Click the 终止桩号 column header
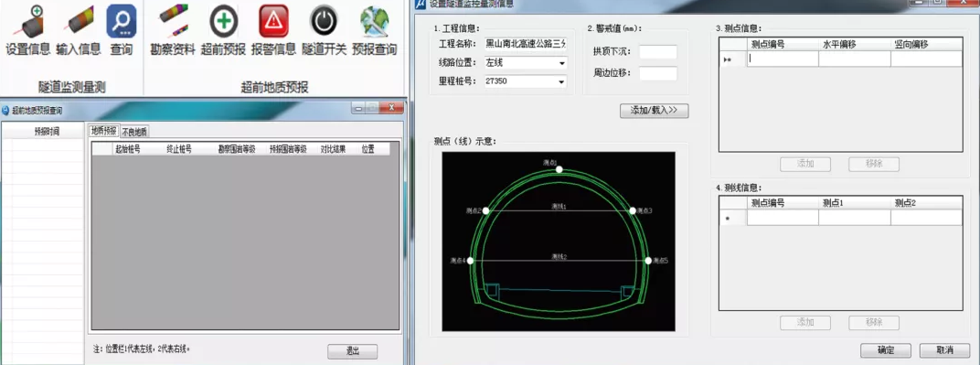This screenshot has width=980, height=365. (179, 149)
